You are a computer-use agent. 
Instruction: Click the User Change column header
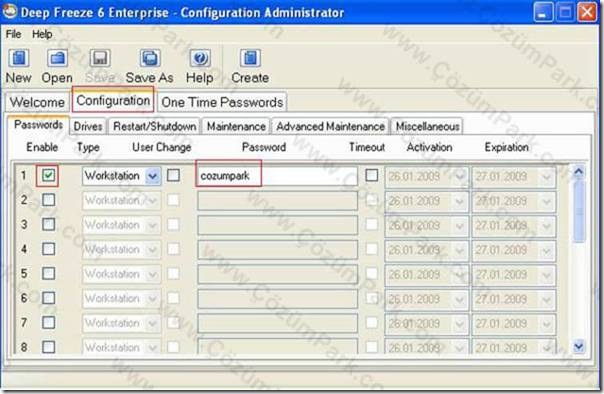point(162,147)
